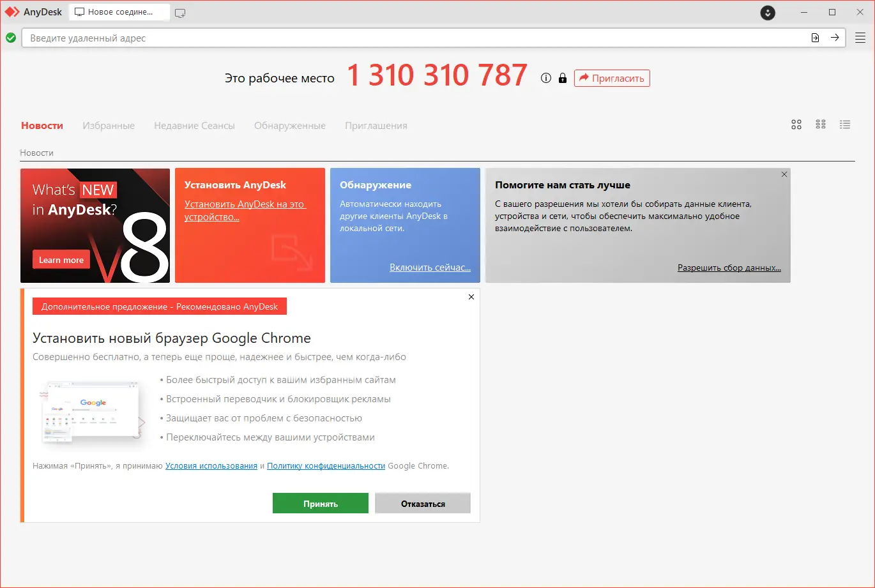The image size is (875, 588).
Task: Click the Отказаться button
Action: (x=423, y=503)
